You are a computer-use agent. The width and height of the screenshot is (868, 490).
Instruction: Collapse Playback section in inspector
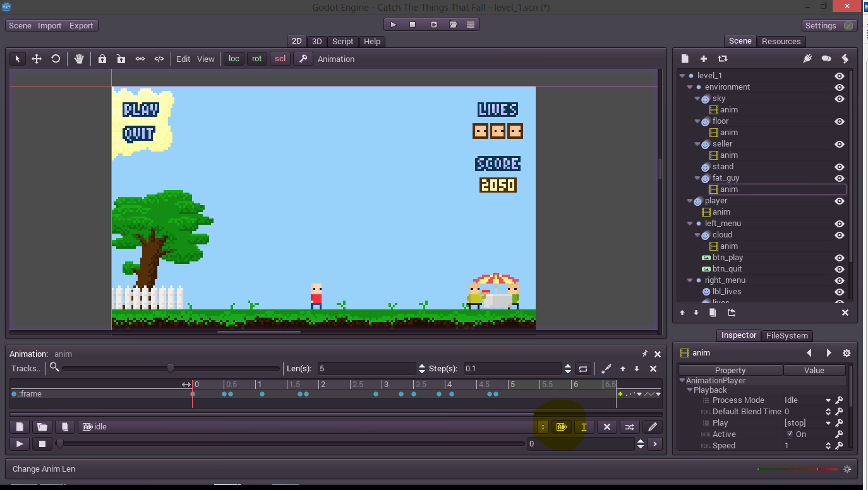pos(690,390)
